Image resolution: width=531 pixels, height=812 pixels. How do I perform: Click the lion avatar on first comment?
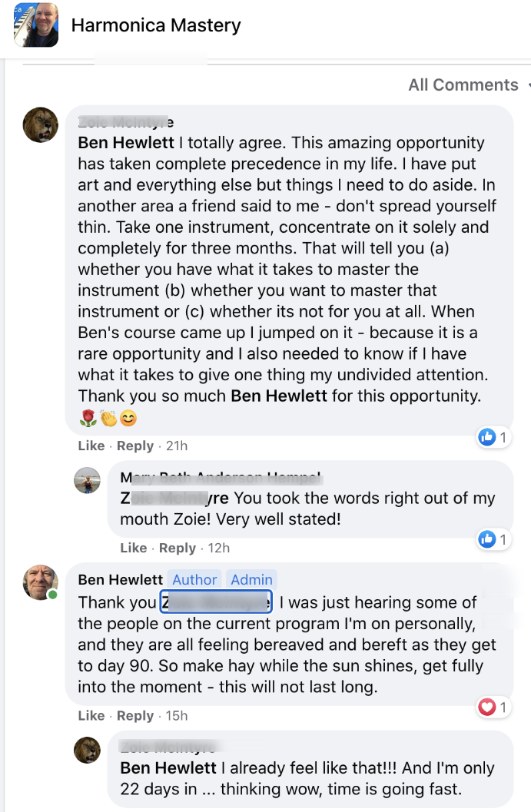click(x=41, y=124)
